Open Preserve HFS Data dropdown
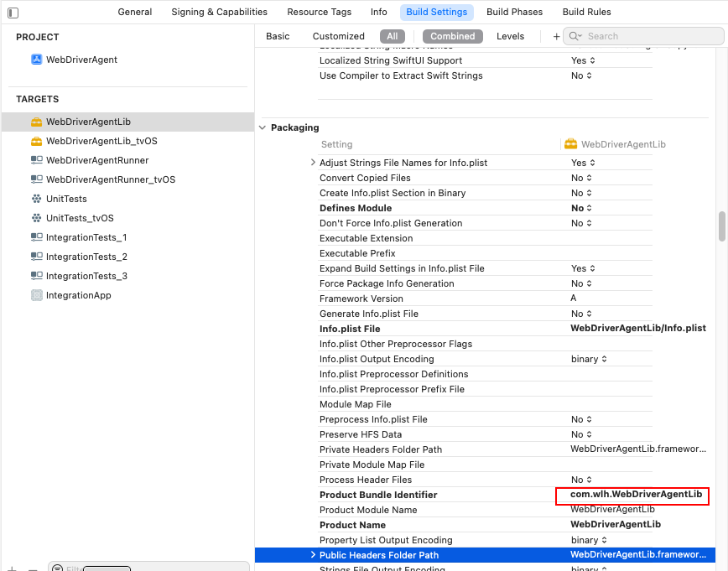 pos(581,434)
